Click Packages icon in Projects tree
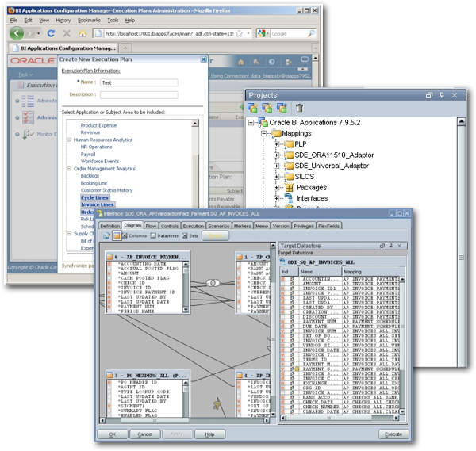This screenshot has height=451, width=476. pyautogui.click(x=289, y=187)
